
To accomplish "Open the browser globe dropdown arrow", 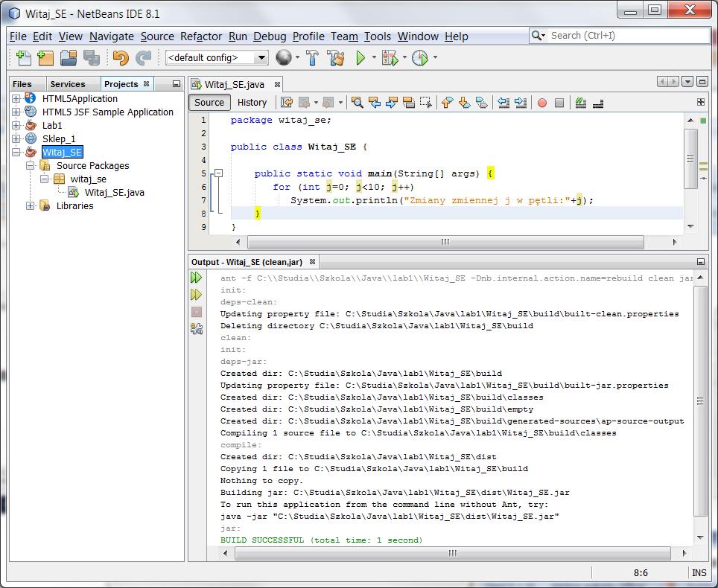I will [x=297, y=57].
